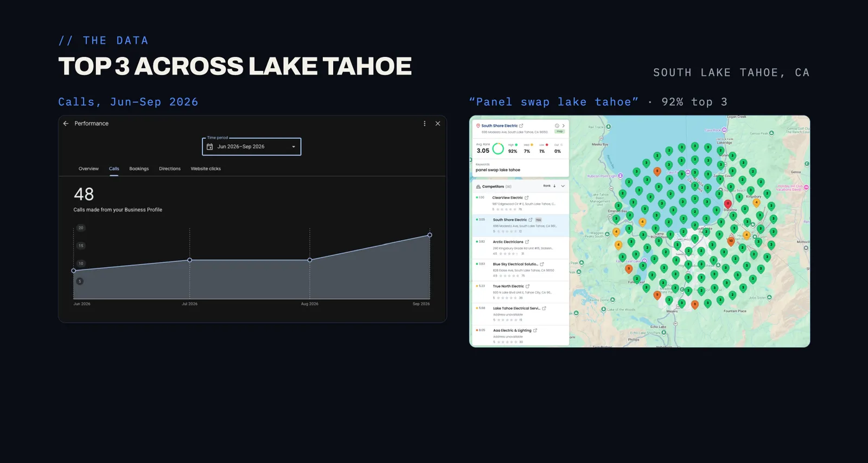Select the Jul 2026 data point on chart
The image size is (868, 463).
[189, 260]
